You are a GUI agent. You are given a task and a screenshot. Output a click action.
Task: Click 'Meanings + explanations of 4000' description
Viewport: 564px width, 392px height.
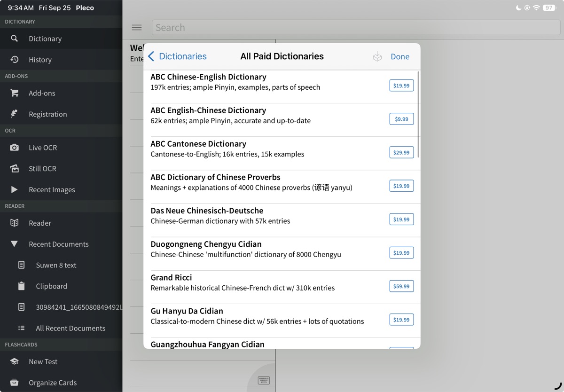pyautogui.click(x=251, y=188)
